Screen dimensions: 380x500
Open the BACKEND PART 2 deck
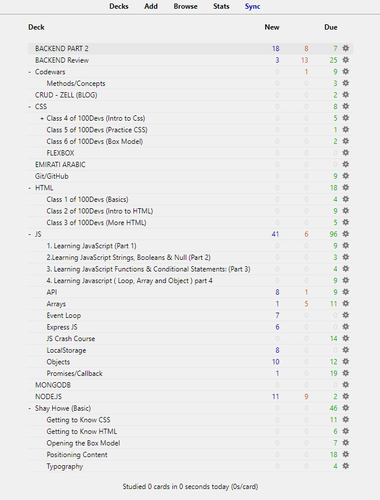pos(62,49)
